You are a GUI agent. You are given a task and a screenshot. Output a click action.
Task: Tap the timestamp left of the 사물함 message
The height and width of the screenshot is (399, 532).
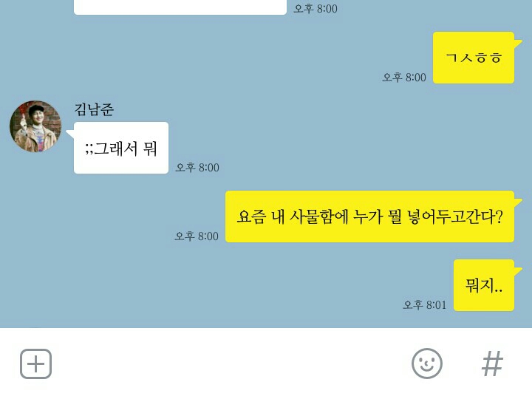197,236
